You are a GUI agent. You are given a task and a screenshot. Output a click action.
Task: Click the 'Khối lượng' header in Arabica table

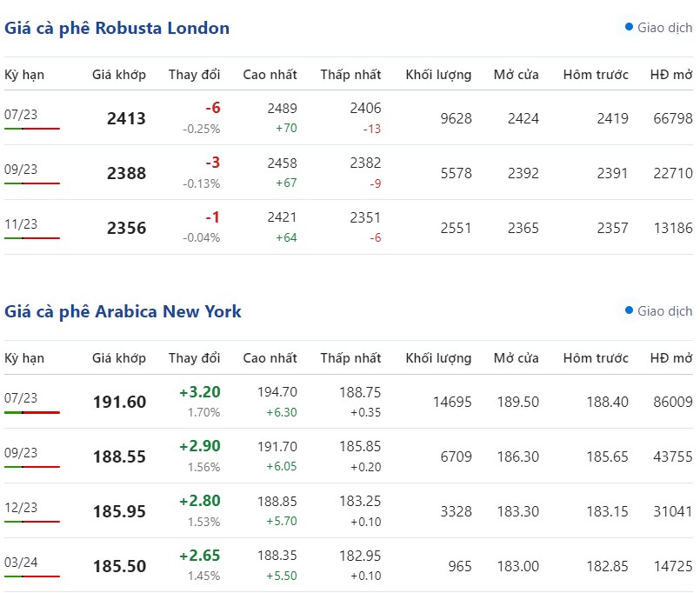coord(438,358)
